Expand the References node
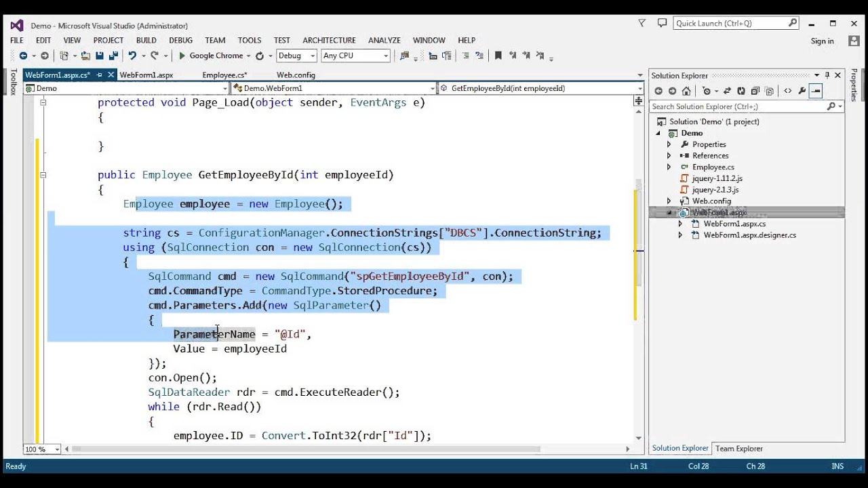The image size is (868, 488). point(669,156)
